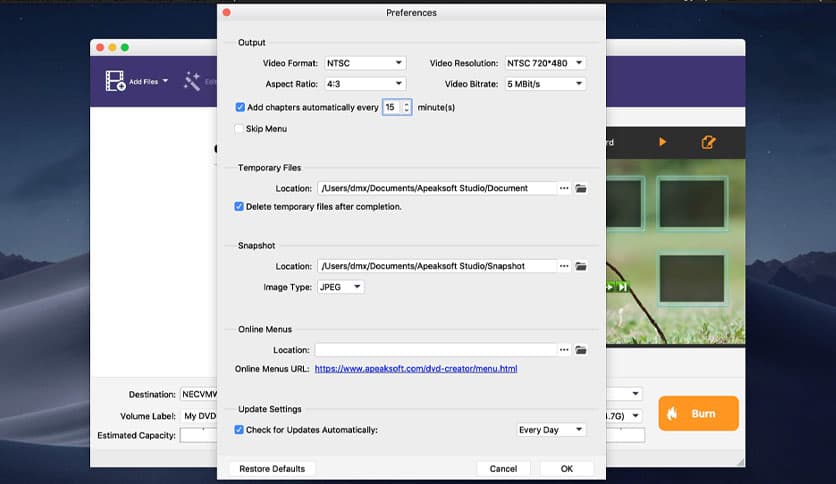Close the Preferences dialog red button

point(227,12)
